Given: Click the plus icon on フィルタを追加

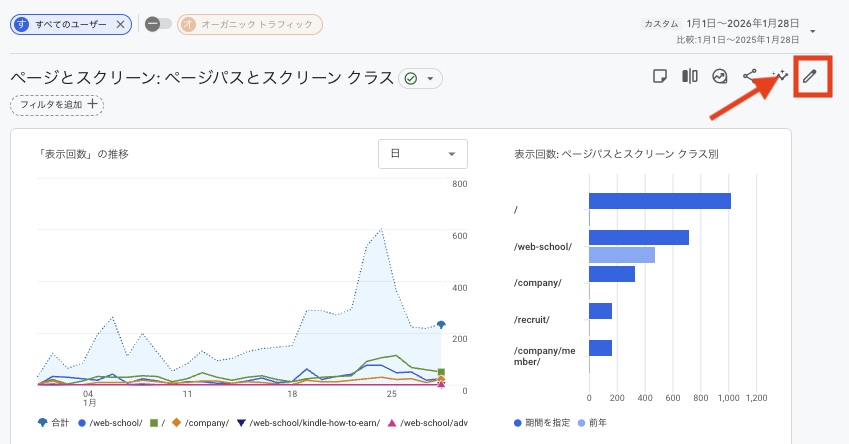Looking at the screenshot, I should 93,103.
